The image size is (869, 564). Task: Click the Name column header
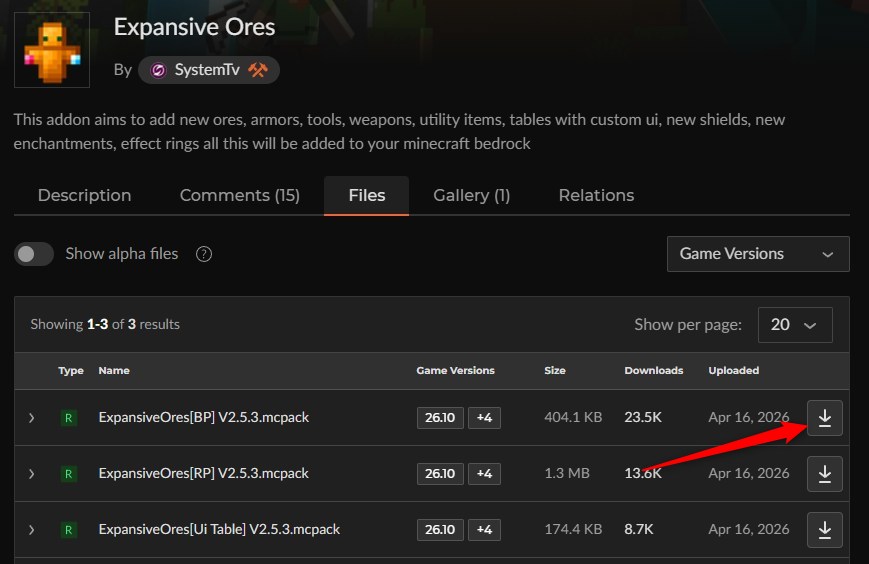coord(114,371)
